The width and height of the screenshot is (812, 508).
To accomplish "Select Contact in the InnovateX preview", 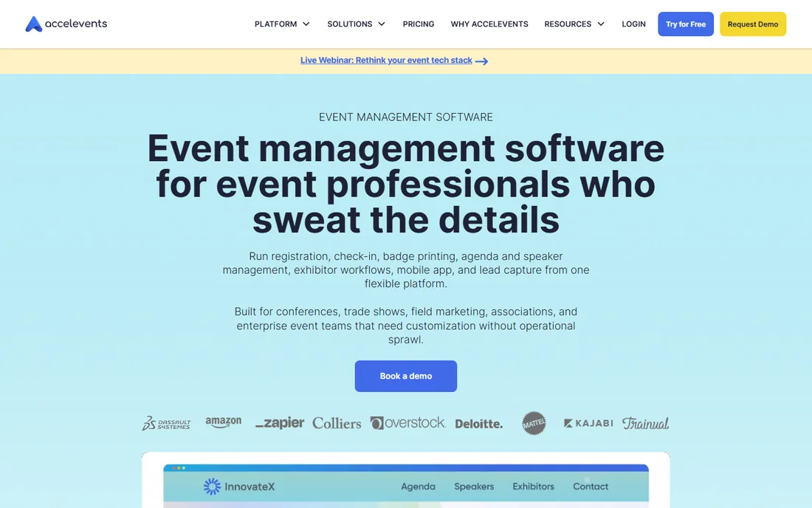I will click(591, 487).
